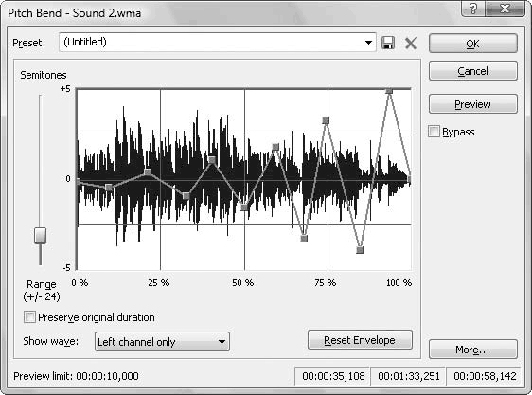Select the envelope point on 75% line
532x395 pixels.
point(326,120)
